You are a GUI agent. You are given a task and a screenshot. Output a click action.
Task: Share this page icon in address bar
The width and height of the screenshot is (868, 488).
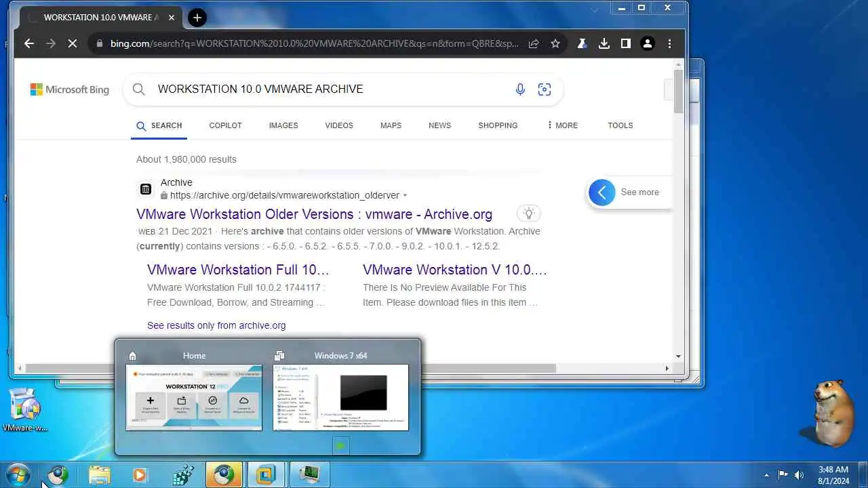(534, 43)
